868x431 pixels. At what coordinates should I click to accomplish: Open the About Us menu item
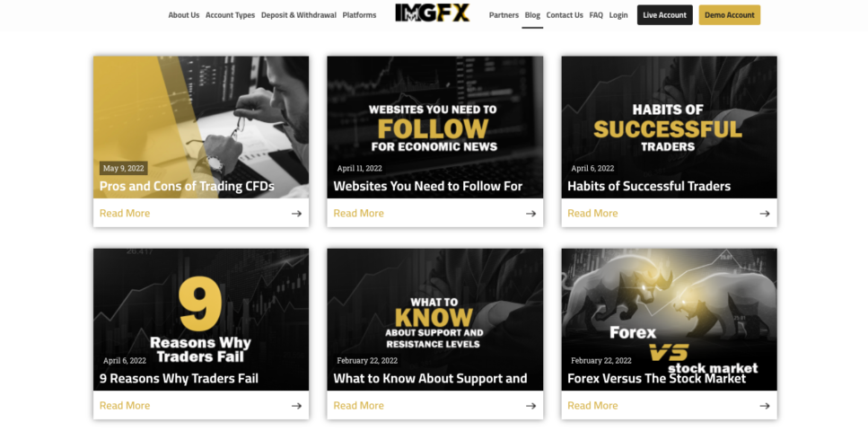click(184, 15)
